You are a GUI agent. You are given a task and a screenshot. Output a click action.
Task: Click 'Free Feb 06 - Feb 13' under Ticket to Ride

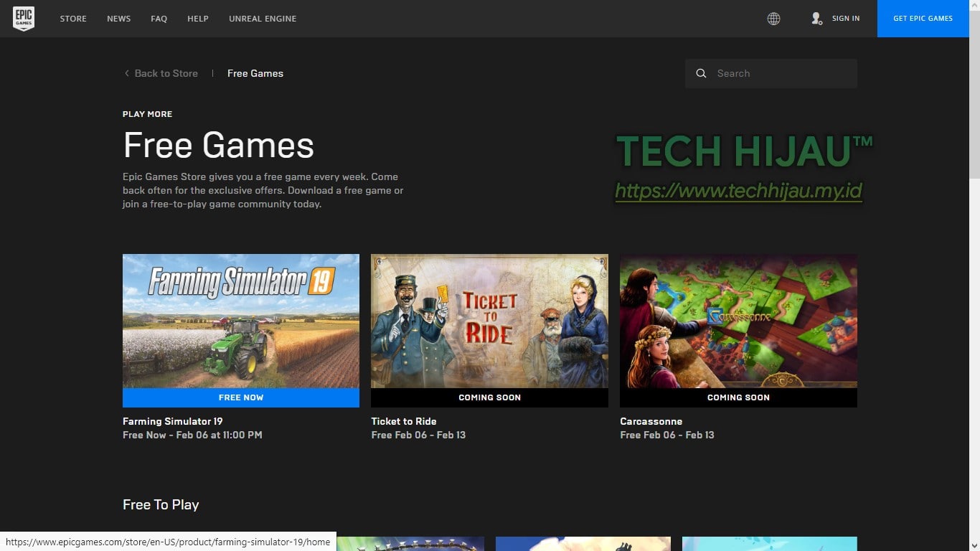coord(419,435)
